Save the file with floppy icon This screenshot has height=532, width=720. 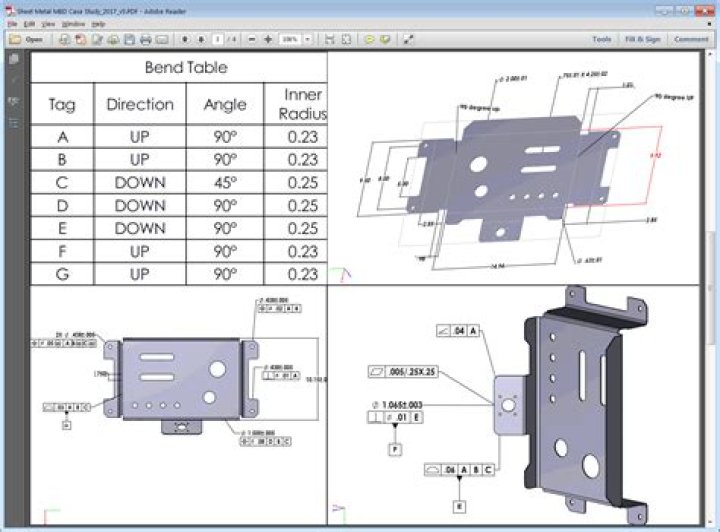pyautogui.click(x=129, y=39)
